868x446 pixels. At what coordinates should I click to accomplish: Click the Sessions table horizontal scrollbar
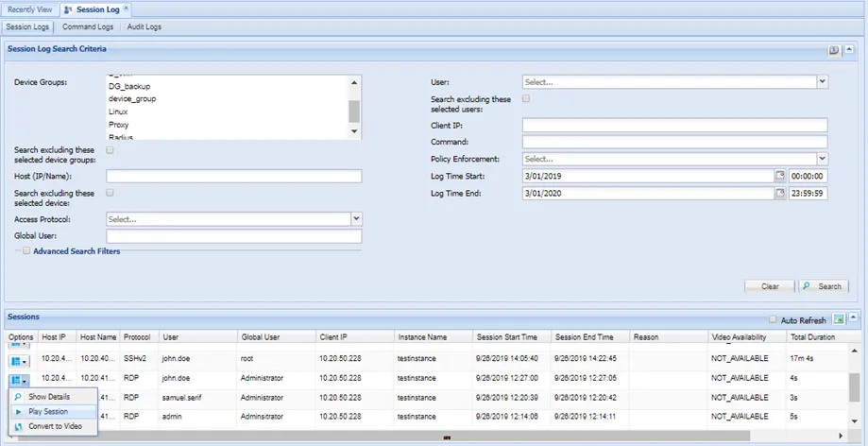click(x=384, y=436)
